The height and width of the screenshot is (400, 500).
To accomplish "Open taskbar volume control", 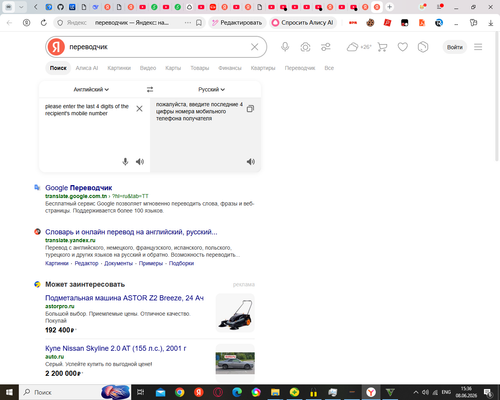I will [x=425, y=392].
